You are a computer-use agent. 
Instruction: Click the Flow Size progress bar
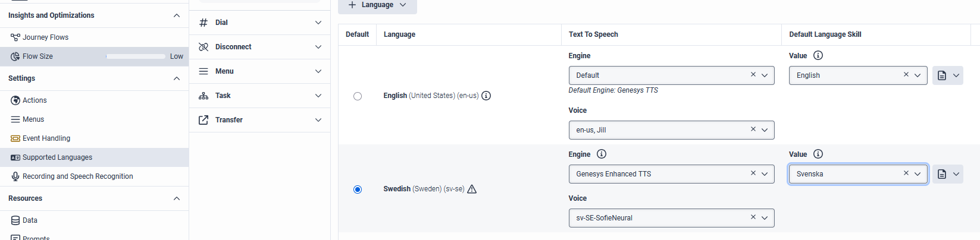[136, 56]
